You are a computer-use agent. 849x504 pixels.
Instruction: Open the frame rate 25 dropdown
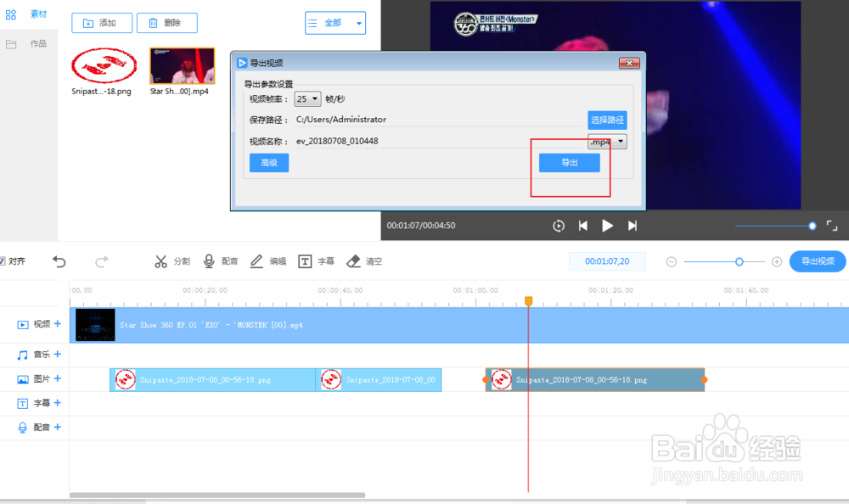[307, 99]
